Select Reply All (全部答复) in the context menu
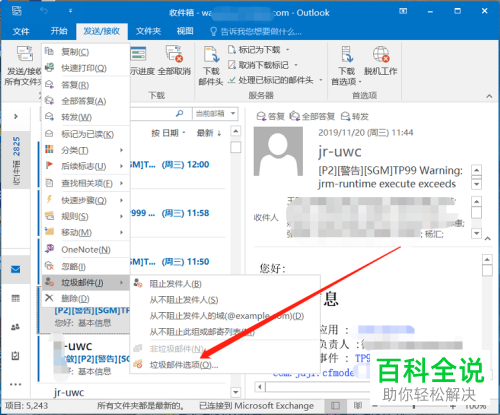The width and height of the screenshot is (500, 415). [86, 101]
